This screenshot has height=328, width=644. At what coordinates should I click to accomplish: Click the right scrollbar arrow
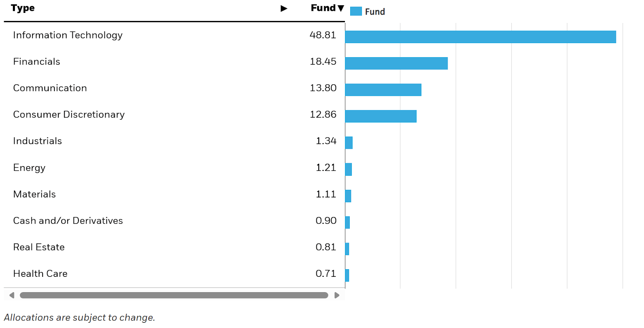pos(337,295)
